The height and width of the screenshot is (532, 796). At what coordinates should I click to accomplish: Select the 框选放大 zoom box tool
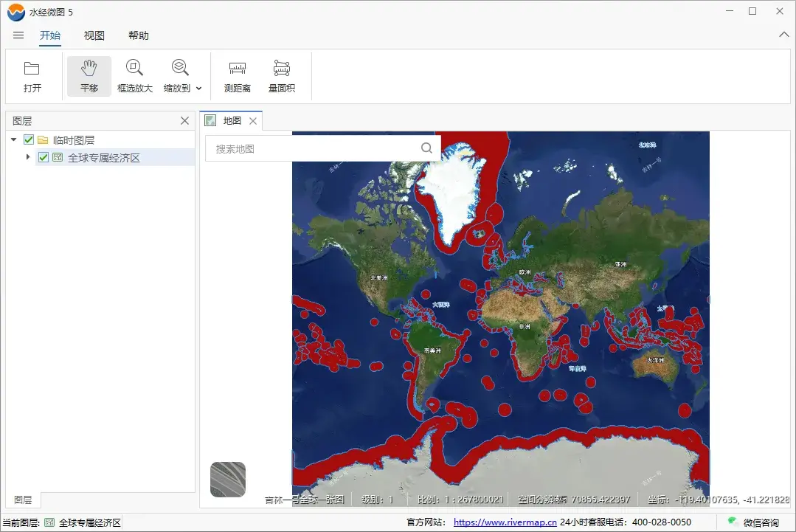coord(134,77)
